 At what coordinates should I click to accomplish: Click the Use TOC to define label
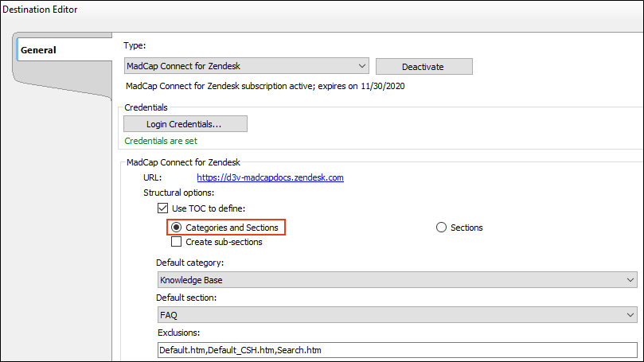(x=209, y=208)
